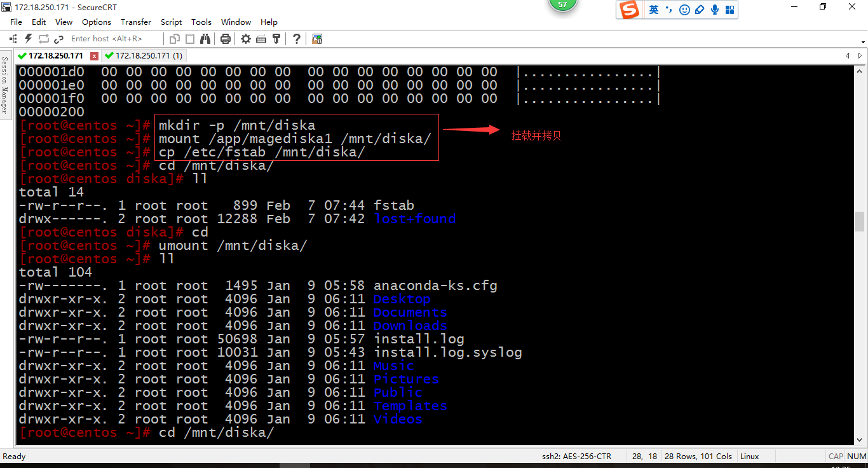This screenshot has height=468, width=868.
Task: Open the Window menu
Action: point(236,22)
